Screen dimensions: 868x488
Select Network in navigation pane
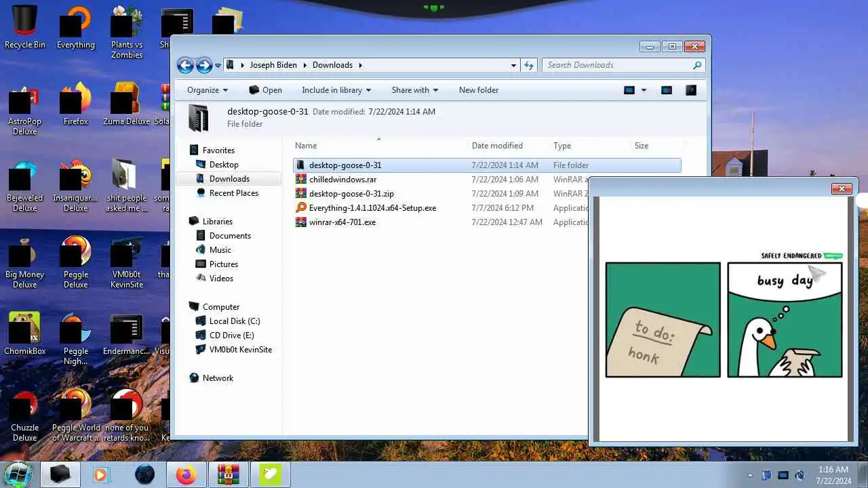tap(218, 378)
